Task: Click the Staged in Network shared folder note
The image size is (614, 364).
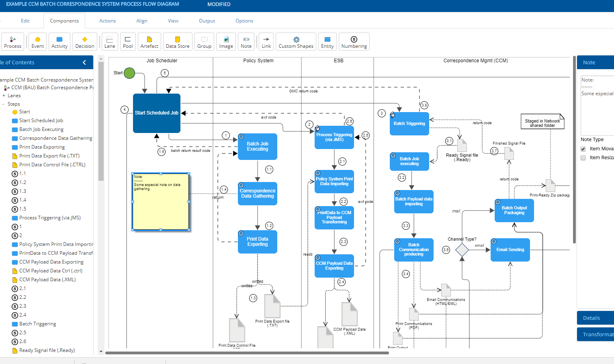Action: (x=542, y=121)
